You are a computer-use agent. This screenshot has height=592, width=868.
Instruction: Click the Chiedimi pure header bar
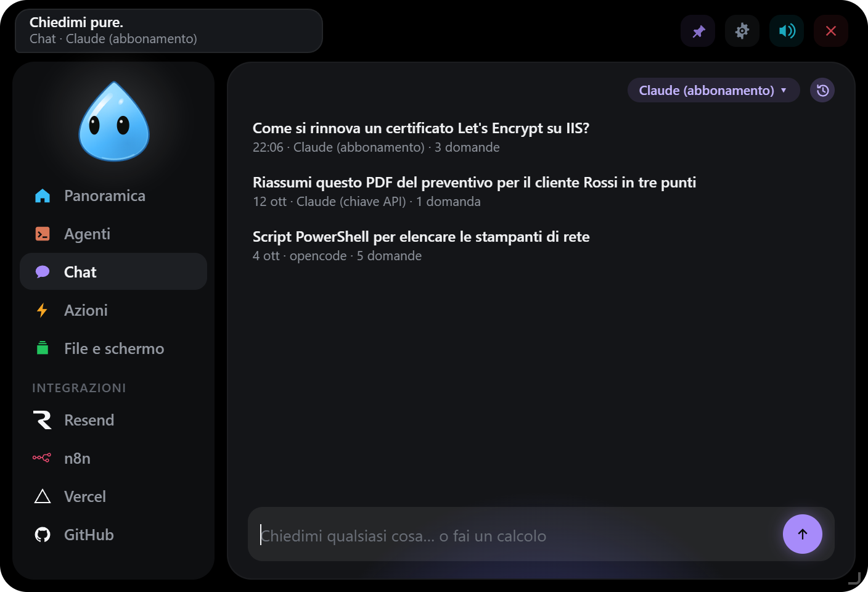pos(169,31)
